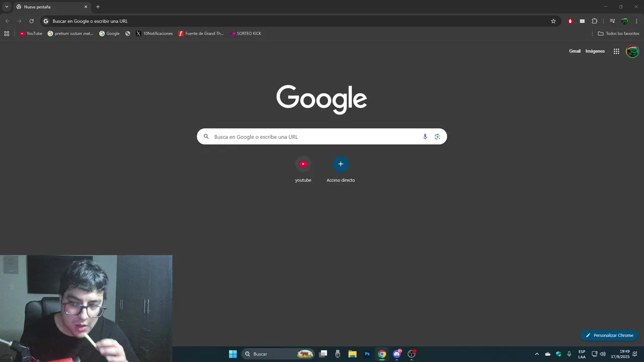Open the Google bookmark
The image size is (644, 362).
110,34
